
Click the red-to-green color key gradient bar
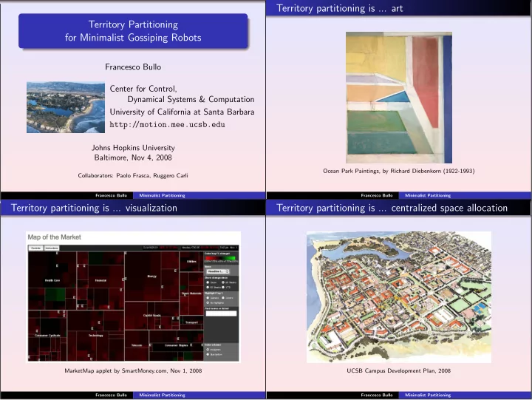pyautogui.click(x=220, y=258)
